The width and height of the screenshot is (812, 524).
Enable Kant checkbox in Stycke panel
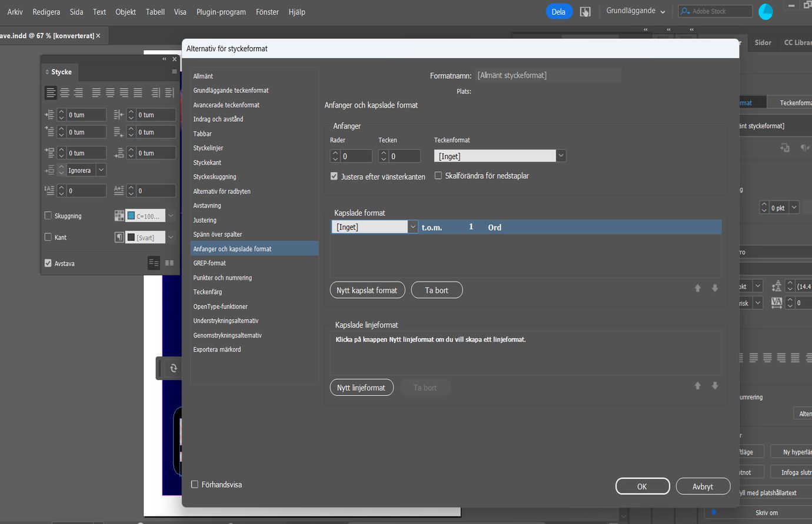click(x=48, y=237)
